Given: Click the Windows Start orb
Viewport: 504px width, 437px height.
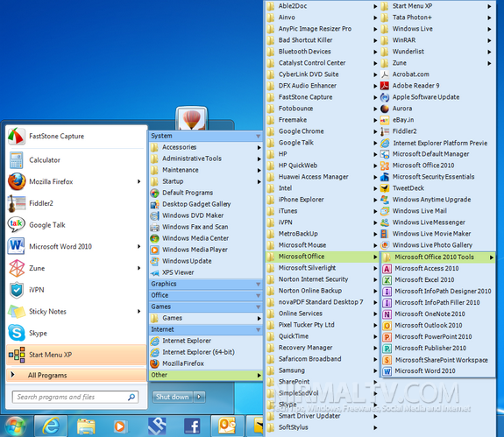Looking at the screenshot, I should coord(15,426).
